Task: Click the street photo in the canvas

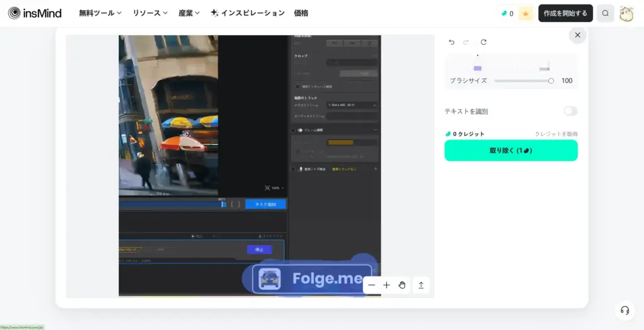Action: pos(169,115)
